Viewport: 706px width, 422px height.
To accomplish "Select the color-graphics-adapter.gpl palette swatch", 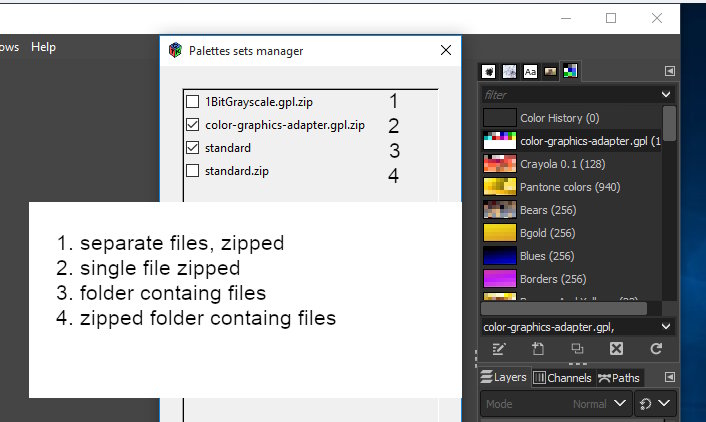I will point(500,141).
